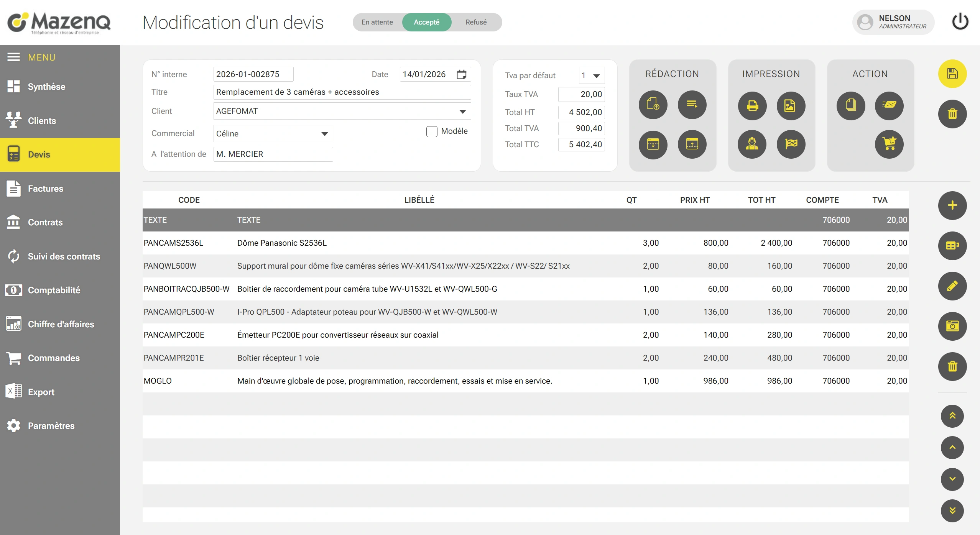Click the trash icon beneath the save button
980x535 pixels.
click(952, 114)
